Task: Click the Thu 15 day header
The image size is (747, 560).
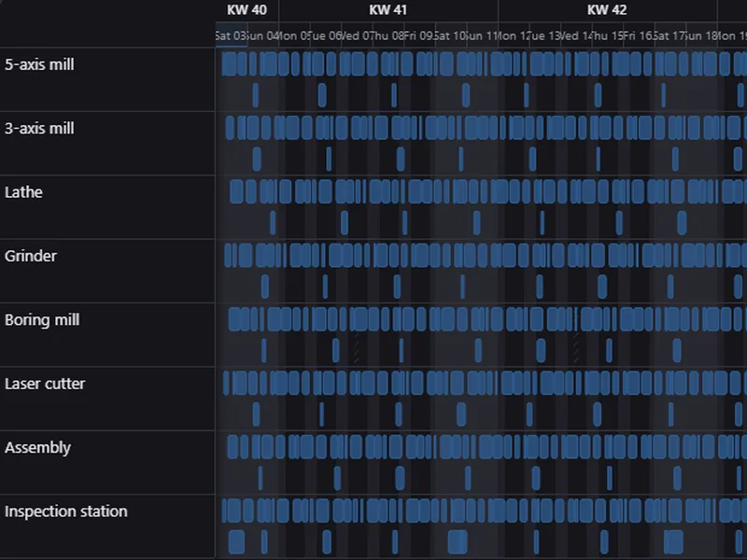Action: (x=608, y=35)
